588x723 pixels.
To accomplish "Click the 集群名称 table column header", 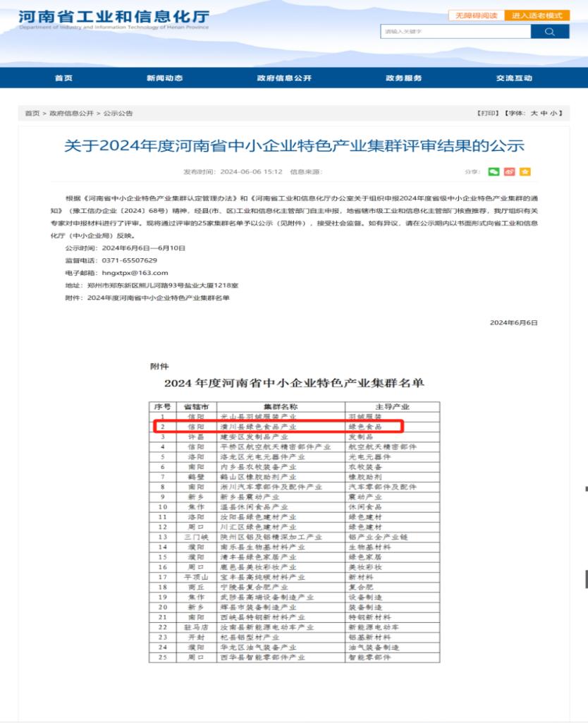I will pyautogui.click(x=281, y=407).
